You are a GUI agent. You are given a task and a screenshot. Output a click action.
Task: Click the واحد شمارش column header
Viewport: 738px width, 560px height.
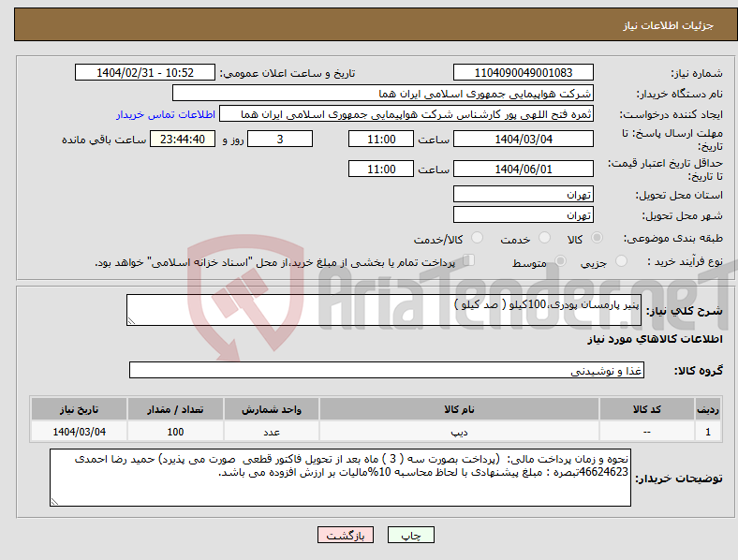(272, 409)
